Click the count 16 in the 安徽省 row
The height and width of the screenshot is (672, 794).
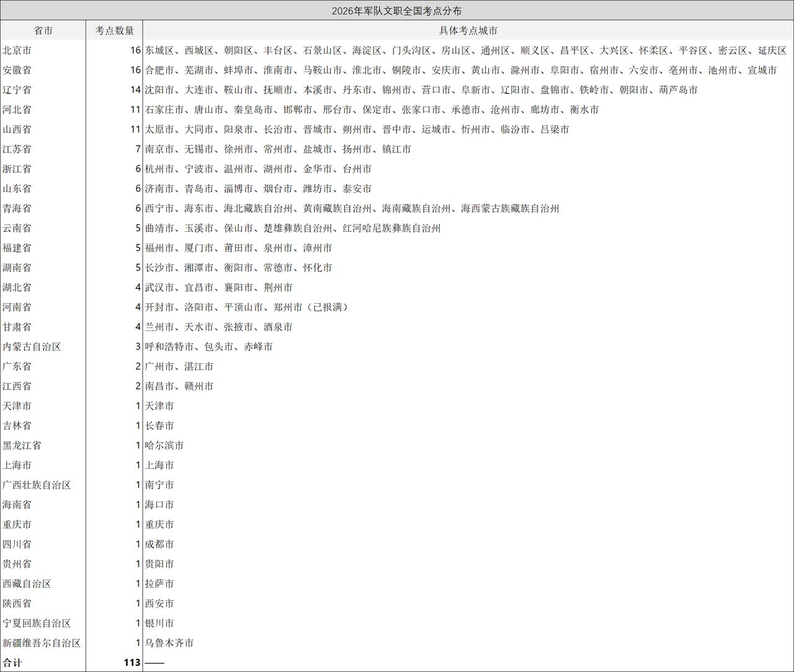coord(136,70)
